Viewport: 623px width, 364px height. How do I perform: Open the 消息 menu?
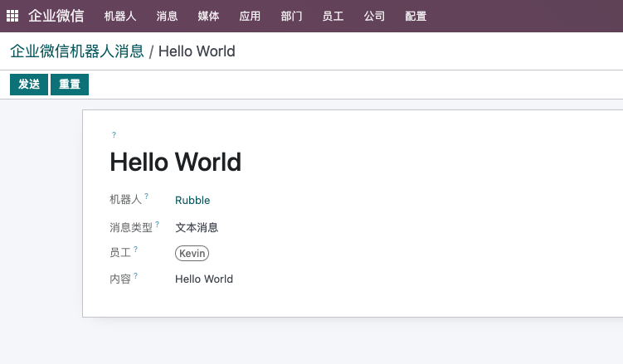[167, 17]
